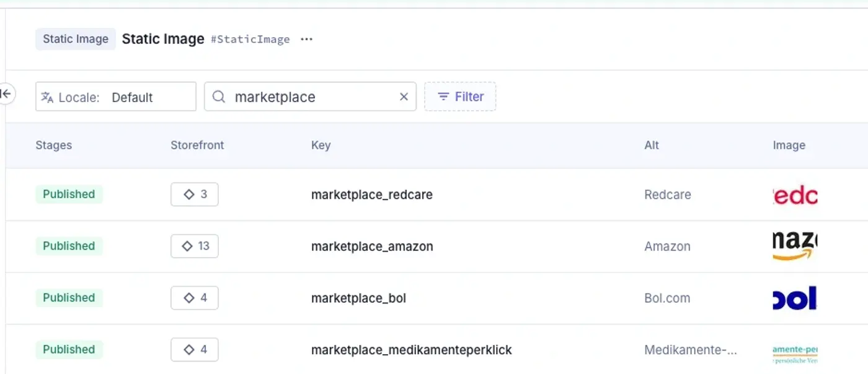
Task: Click the Image column header
Action: (789, 146)
